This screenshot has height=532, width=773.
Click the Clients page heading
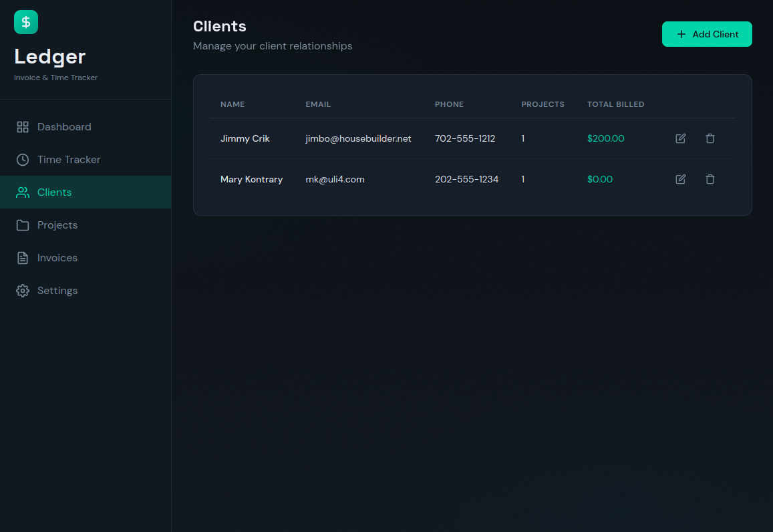point(219,26)
